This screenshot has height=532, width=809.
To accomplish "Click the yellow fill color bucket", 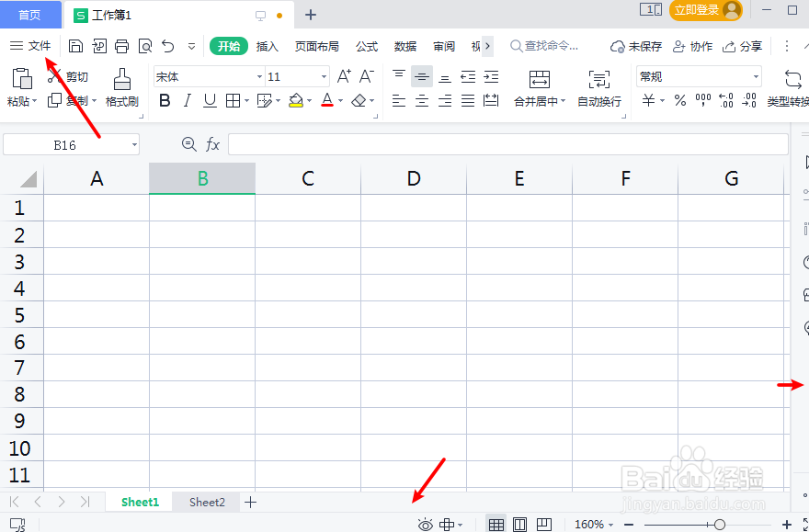I will (296, 100).
